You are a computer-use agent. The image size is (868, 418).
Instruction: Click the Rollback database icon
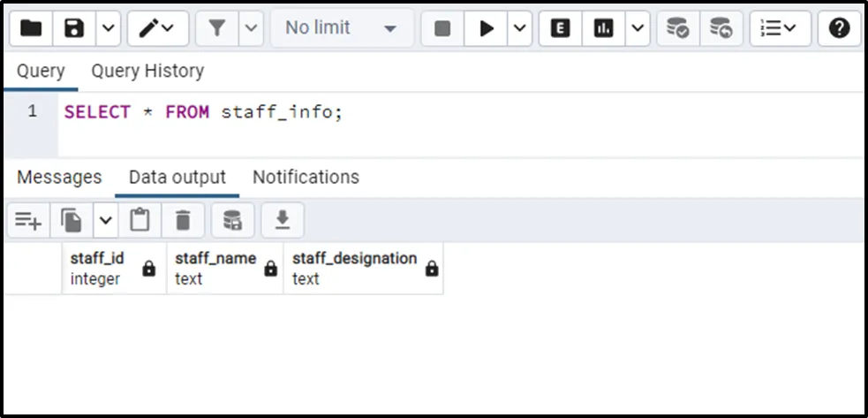(x=721, y=28)
